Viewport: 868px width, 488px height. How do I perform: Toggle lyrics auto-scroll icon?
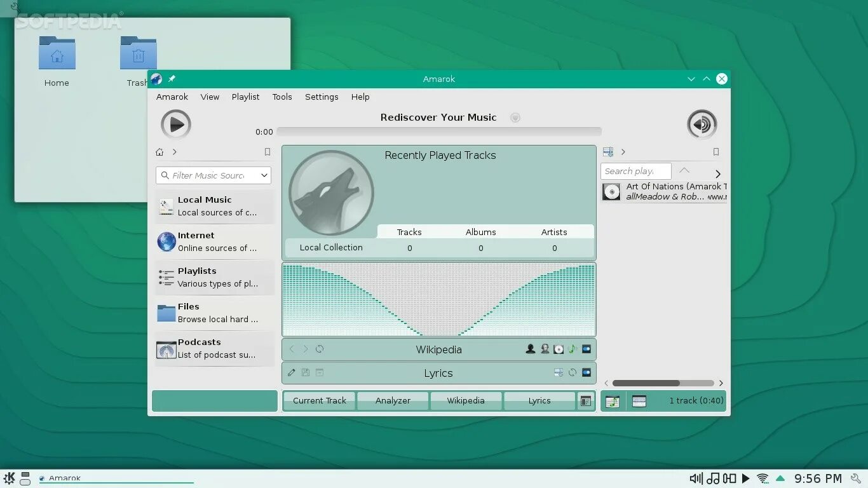(559, 372)
